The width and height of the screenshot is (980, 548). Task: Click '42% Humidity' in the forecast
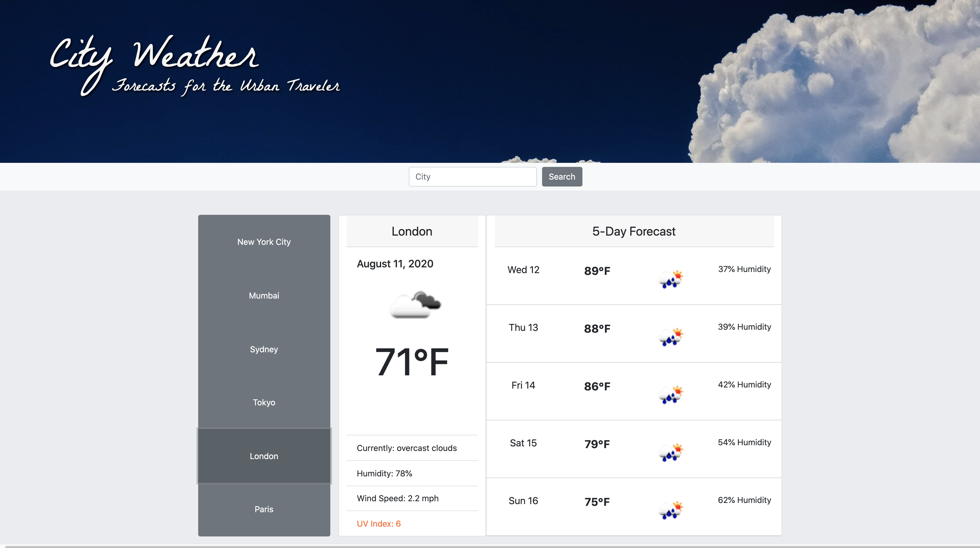coord(745,385)
